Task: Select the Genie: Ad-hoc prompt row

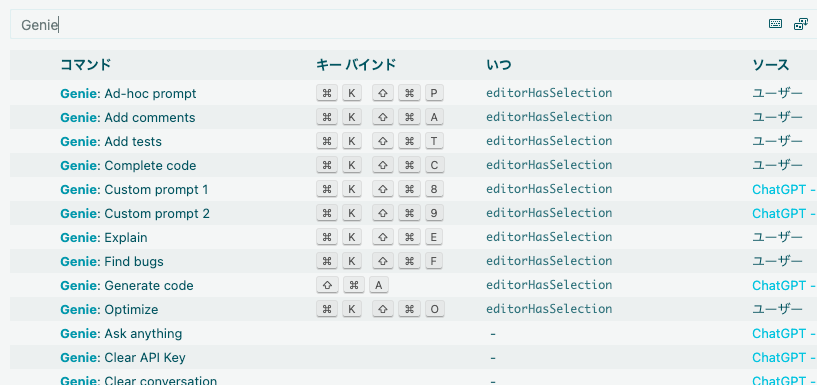Action: pyautogui.click(x=413, y=93)
